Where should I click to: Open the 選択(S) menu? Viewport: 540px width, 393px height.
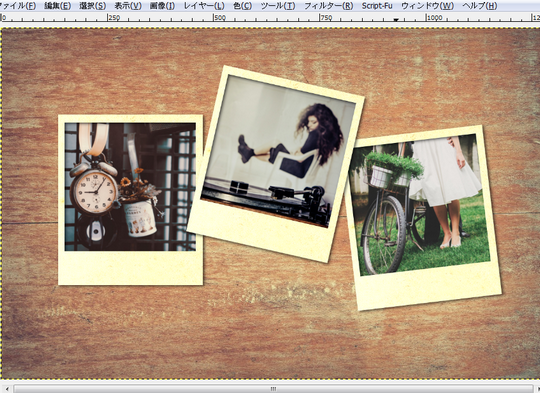(x=92, y=6)
